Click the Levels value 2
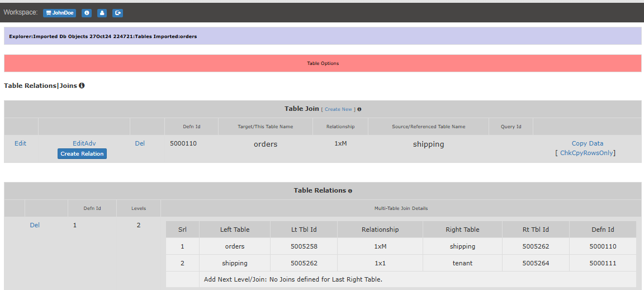644x290 pixels. point(139,225)
